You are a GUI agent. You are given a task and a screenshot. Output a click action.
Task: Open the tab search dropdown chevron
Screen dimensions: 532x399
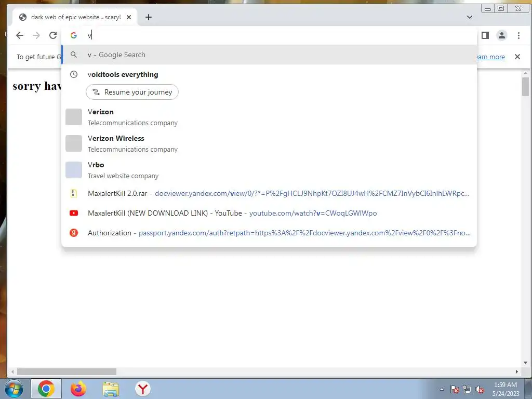(x=470, y=17)
